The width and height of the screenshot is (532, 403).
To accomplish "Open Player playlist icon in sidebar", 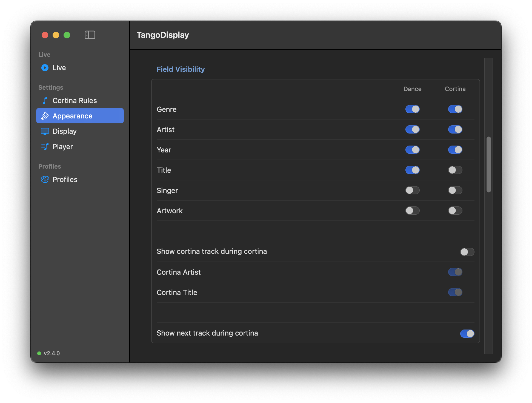I will [45, 147].
